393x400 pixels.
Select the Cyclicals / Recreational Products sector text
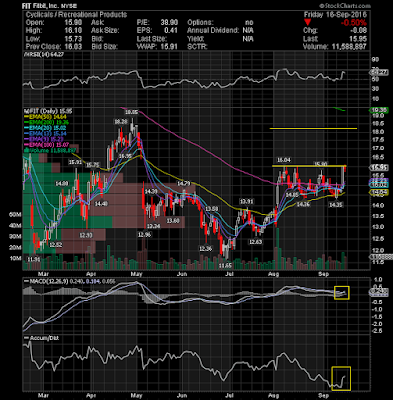pos(76,15)
